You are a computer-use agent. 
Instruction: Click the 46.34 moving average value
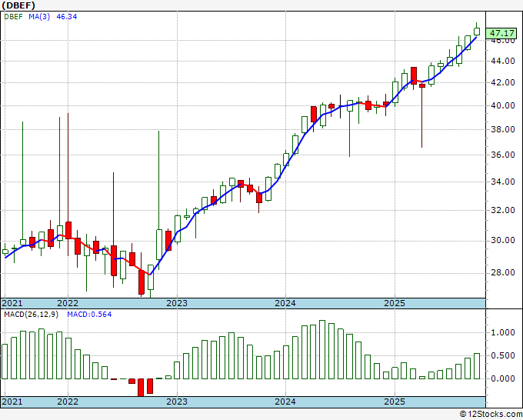click(67, 17)
